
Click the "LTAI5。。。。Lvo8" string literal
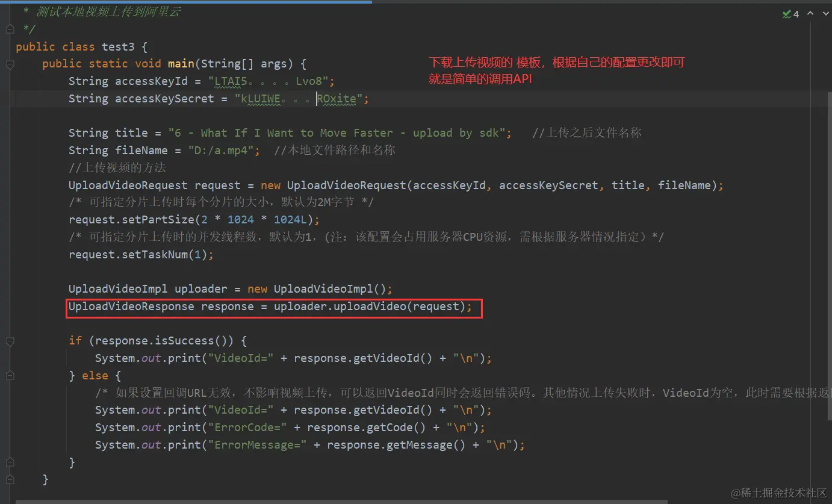[x=268, y=81]
